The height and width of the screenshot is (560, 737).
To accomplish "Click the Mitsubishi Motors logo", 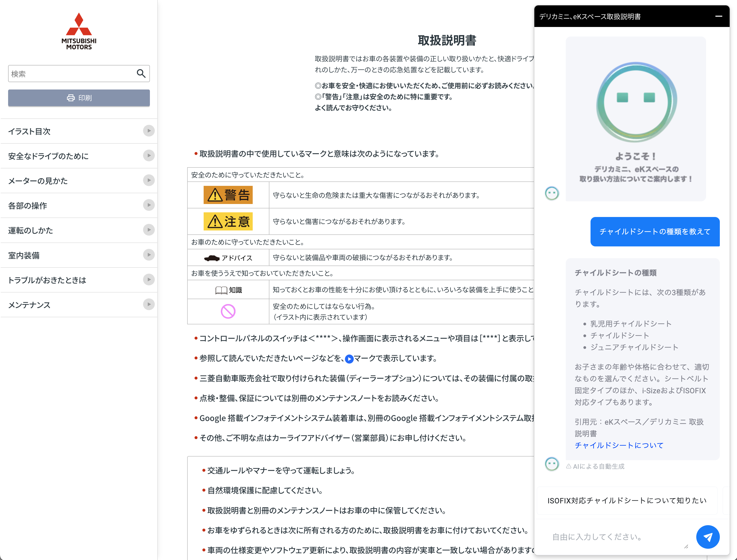I will 79,31.
